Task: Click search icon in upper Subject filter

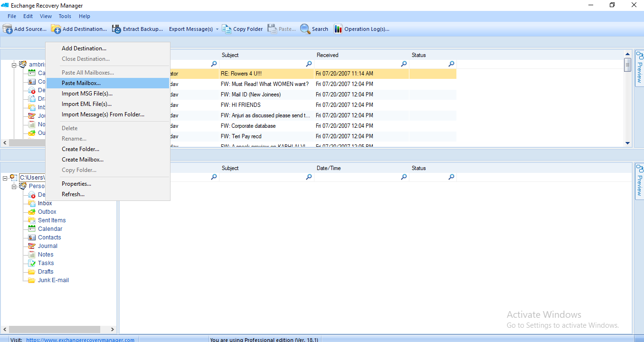Action: point(309,64)
